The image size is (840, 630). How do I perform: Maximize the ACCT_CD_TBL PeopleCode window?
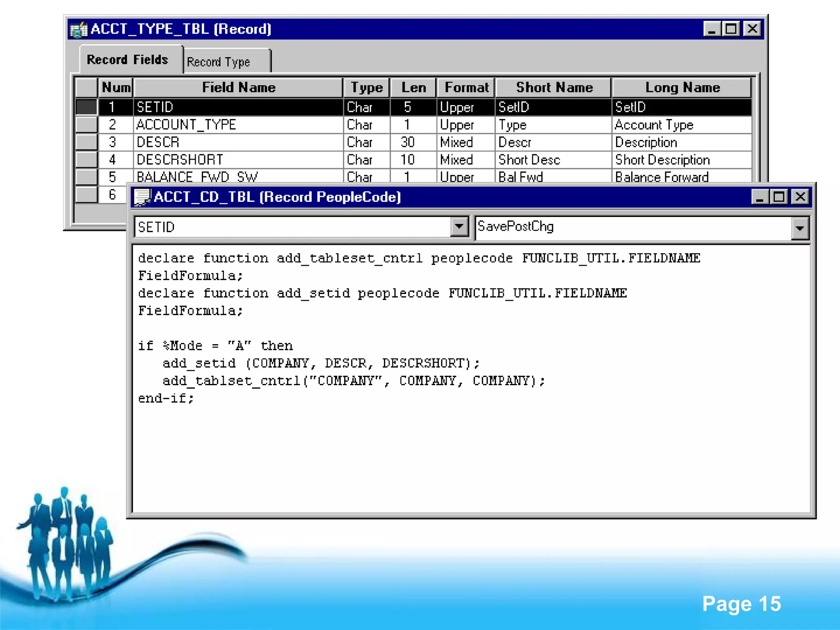coord(779,197)
